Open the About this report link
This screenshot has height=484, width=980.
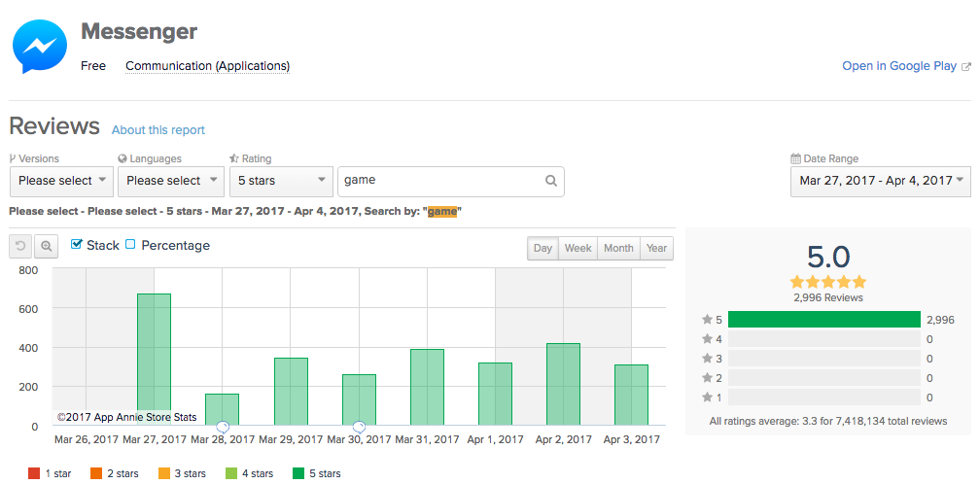[x=158, y=130]
